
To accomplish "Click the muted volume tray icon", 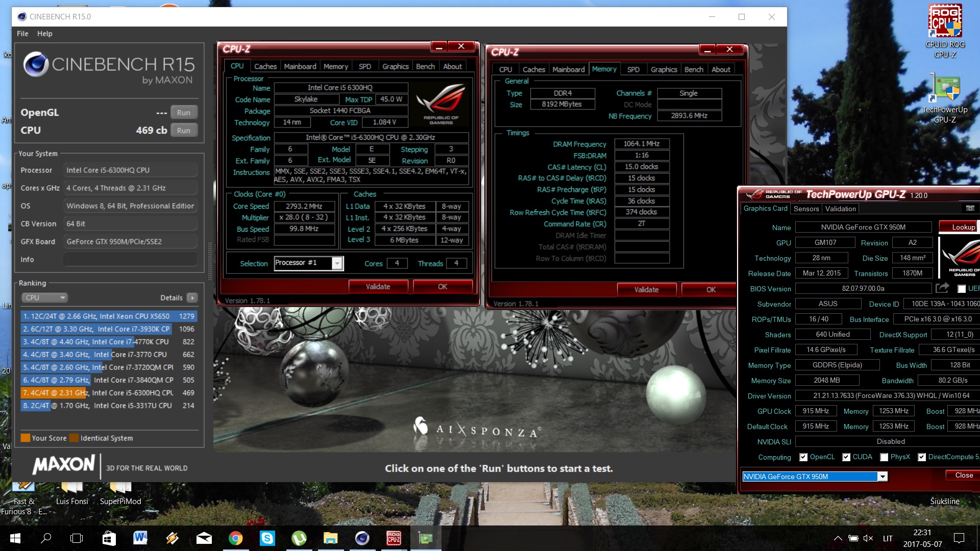I will (868, 538).
